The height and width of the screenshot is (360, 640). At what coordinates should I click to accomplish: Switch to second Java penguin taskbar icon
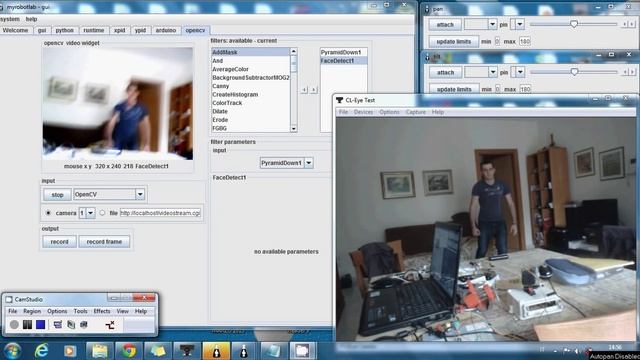[244, 351]
